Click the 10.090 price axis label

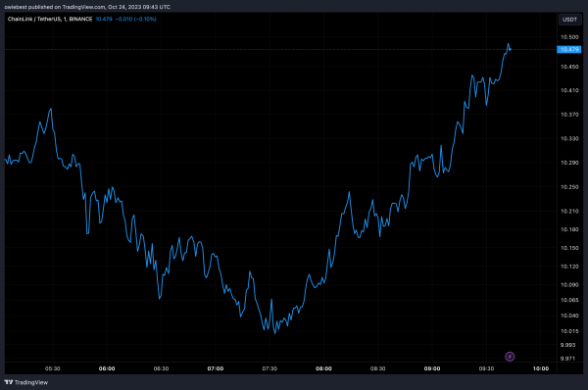tap(569, 284)
